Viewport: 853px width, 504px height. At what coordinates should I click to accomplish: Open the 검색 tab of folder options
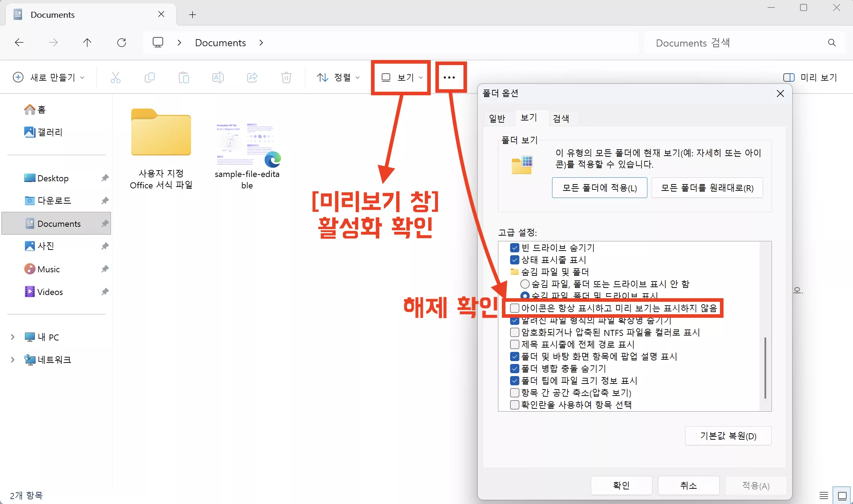(x=562, y=118)
